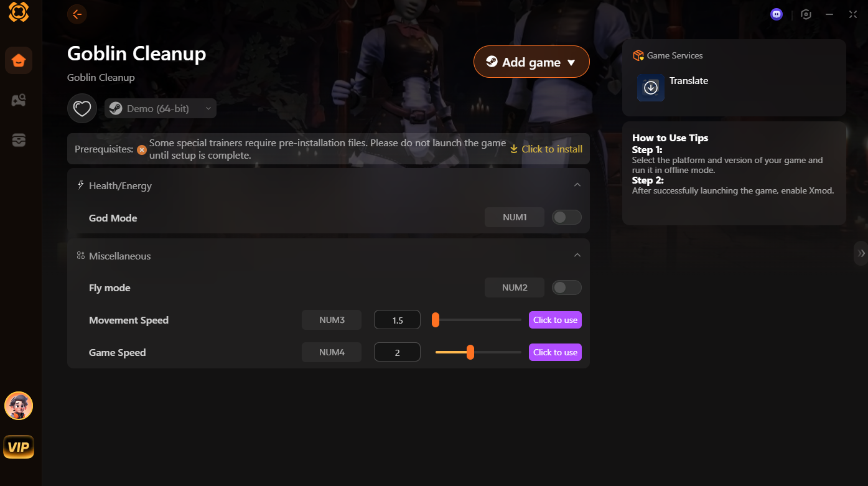Open the Home icon in sidebar
The height and width of the screenshot is (486, 868).
click(x=19, y=61)
